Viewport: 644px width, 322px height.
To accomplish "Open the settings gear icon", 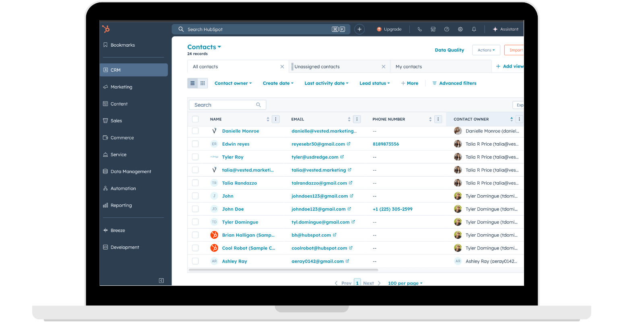I will 460,29.
